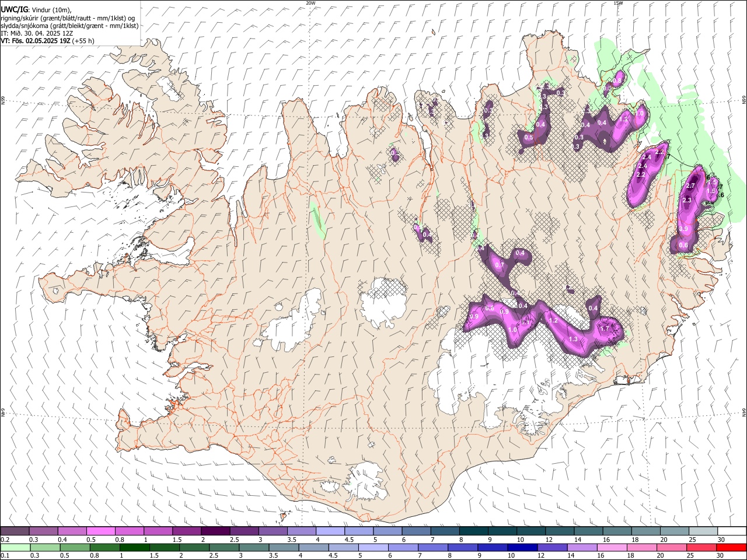Click the '2.3' precipitation value on east coast
This screenshot has height=560, width=747.
click(686, 200)
